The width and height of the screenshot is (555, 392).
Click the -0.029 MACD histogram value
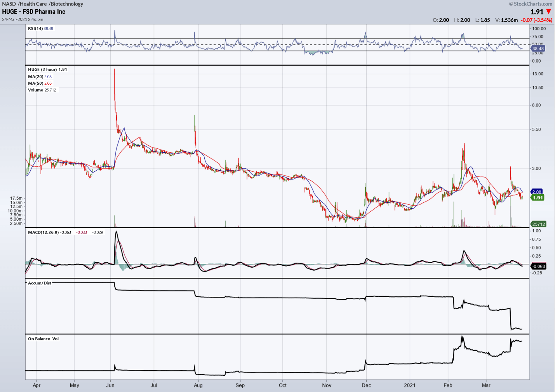(x=97, y=232)
